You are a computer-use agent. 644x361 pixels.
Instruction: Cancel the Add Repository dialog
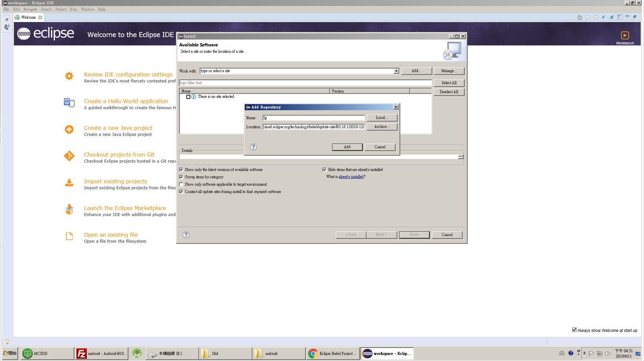tap(380, 147)
